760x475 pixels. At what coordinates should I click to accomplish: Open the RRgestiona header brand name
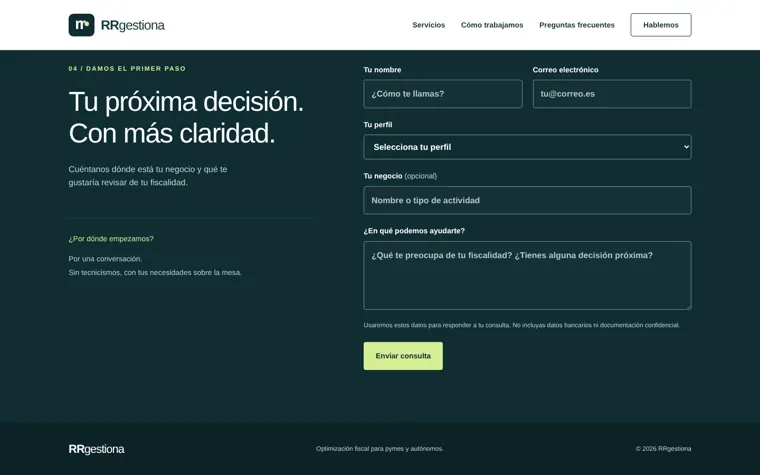point(132,25)
